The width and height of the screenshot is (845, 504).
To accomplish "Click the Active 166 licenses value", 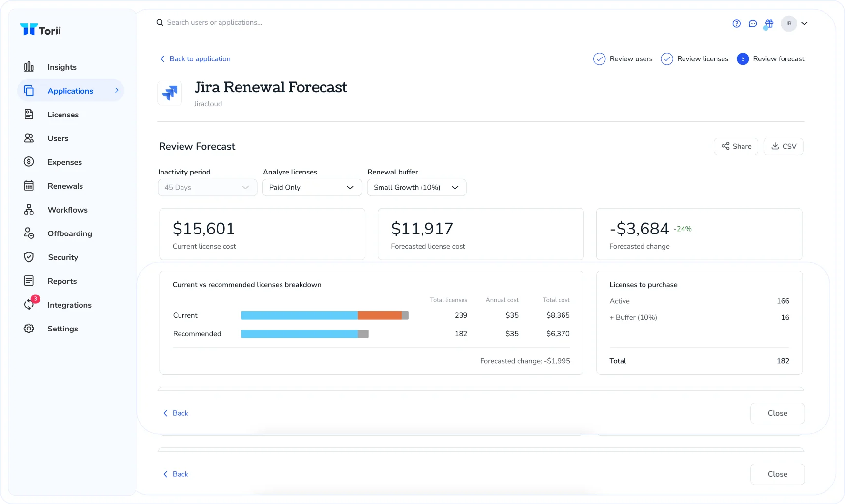I will click(x=783, y=301).
